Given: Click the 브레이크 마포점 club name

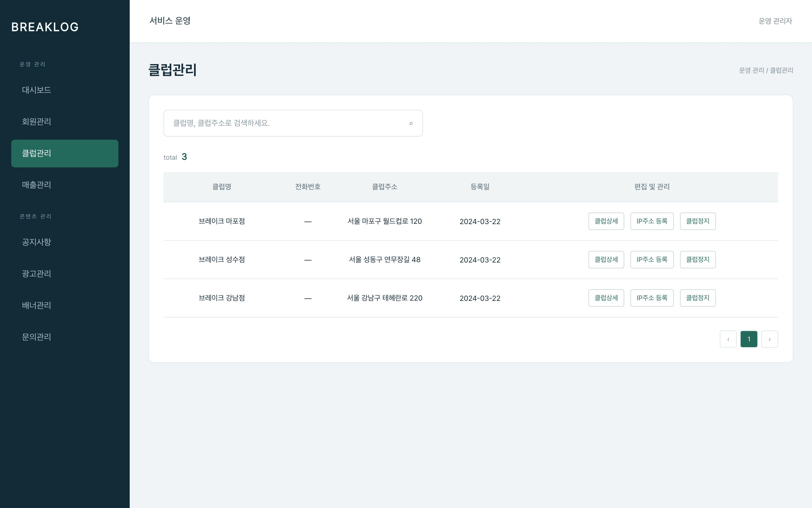Looking at the screenshot, I should pyautogui.click(x=221, y=221).
